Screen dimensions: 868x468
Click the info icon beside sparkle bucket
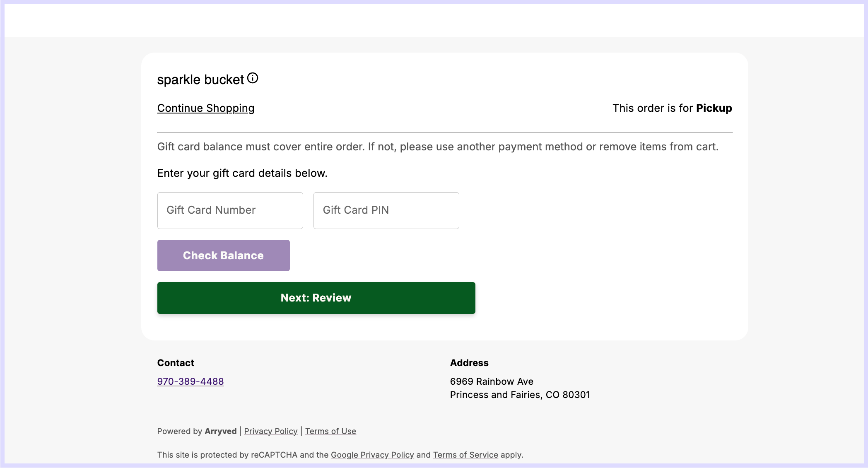(x=253, y=78)
